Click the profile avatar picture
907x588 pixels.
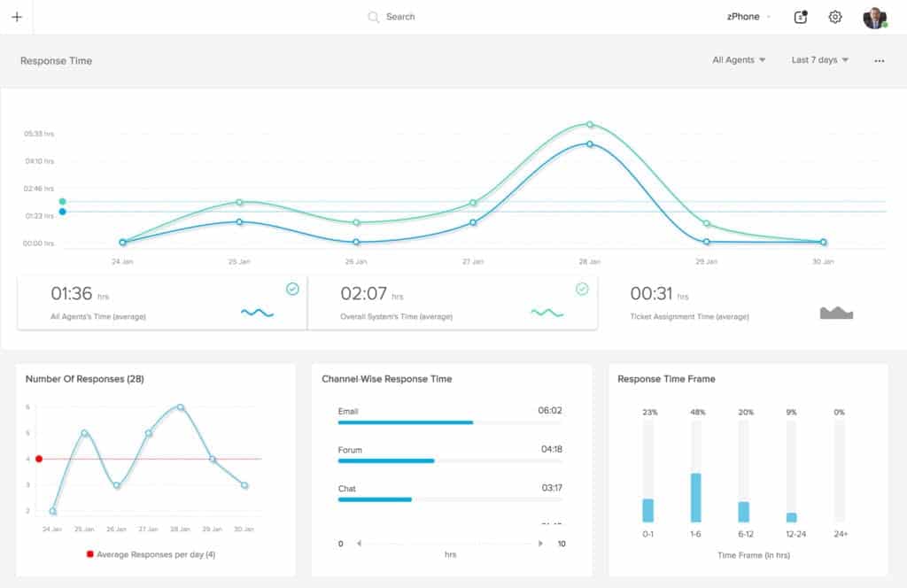pos(875,16)
